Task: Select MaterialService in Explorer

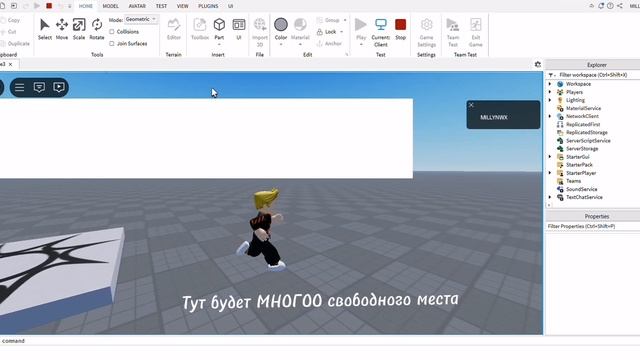Action: click(x=583, y=108)
